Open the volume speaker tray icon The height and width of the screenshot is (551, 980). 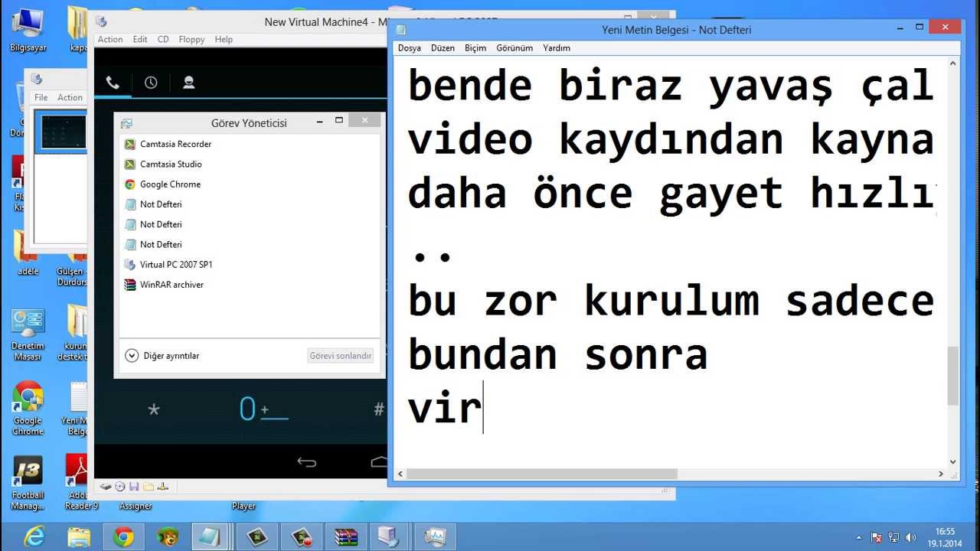click(x=912, y=537)
